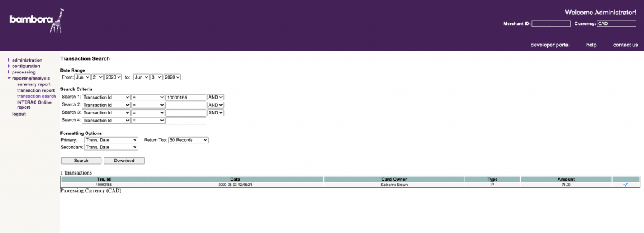This screenshot has width=644, height=233.
Task: Click the Card Owner column header
Action: click(x=394, y=179)
